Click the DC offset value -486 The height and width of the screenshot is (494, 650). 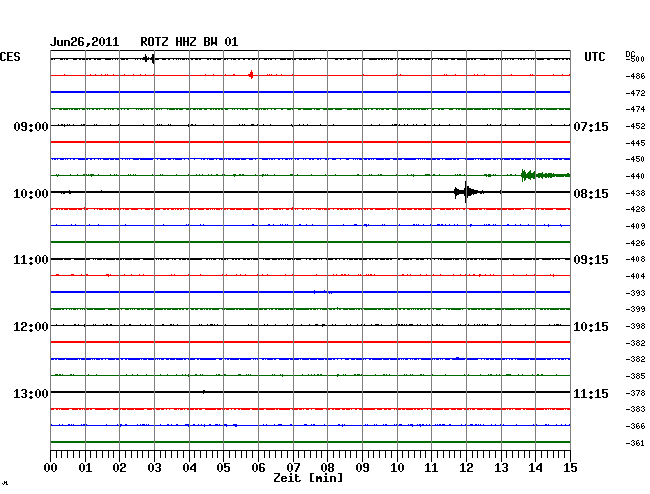tap(635, 76)
